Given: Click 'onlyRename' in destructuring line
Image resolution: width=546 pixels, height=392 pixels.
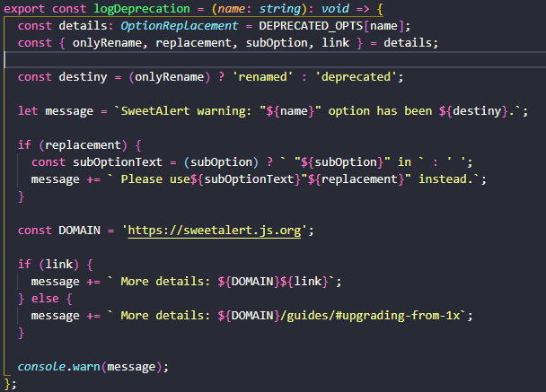Looking at the screenshot, I should [107, 43].
